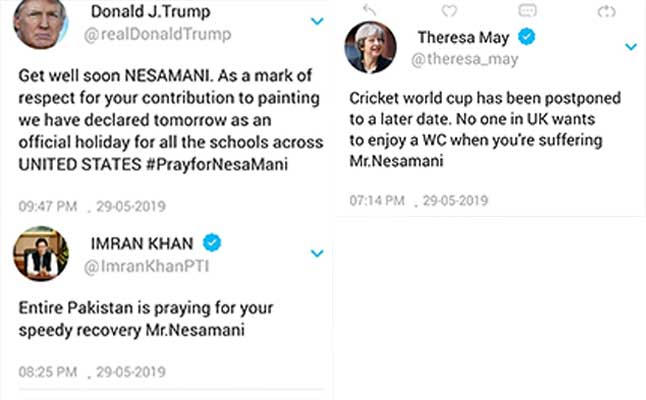The image size is (646, 400).
Task: Click the @theresa_may handle
Action: [x=465, y=61]
